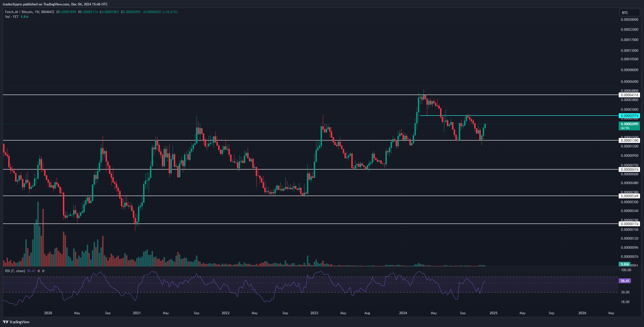The image size is (644, 327).
Task: Click the 2024 label on time axis
Action: tap(403, 313)
